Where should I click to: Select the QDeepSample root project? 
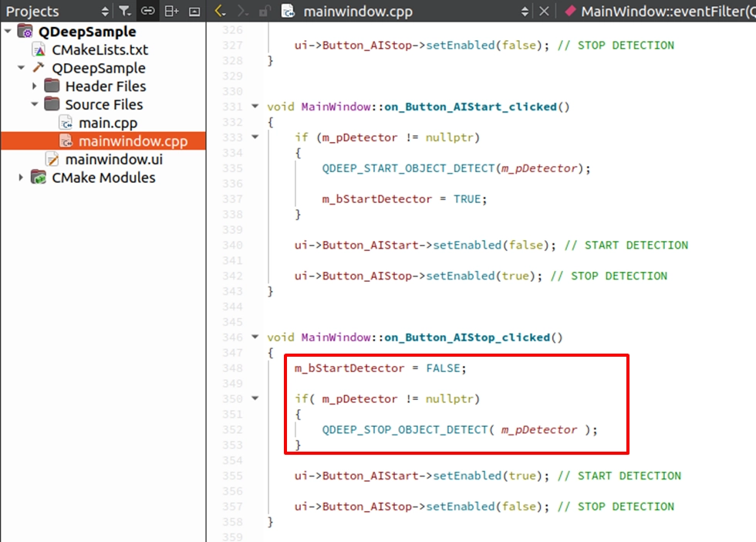(x=86, y=32)
